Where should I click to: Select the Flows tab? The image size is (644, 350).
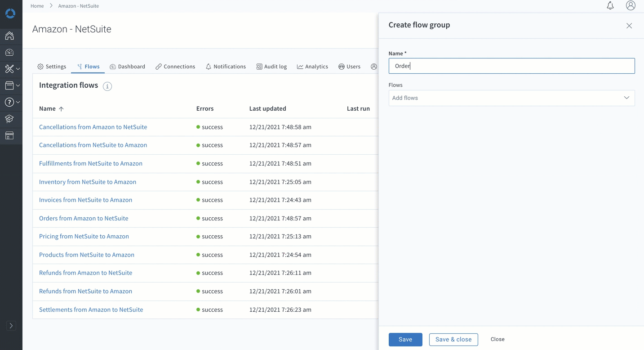(88, 67)
